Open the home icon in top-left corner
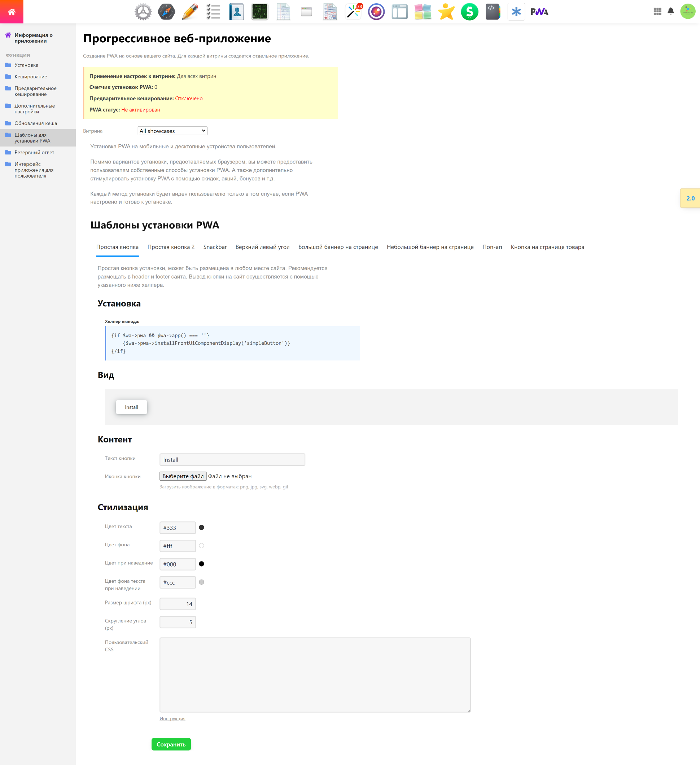Screen dimensions: 700x765 click(12, 12)
